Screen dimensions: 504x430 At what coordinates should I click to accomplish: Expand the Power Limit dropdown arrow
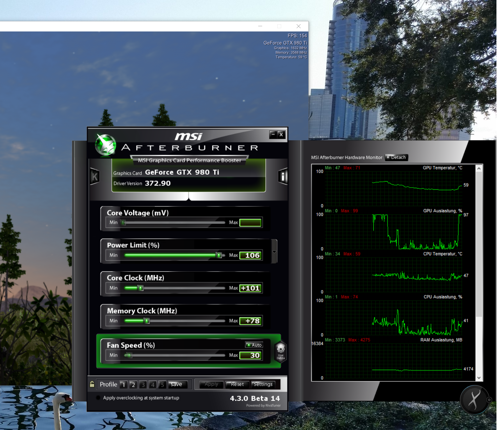(274, 252)
